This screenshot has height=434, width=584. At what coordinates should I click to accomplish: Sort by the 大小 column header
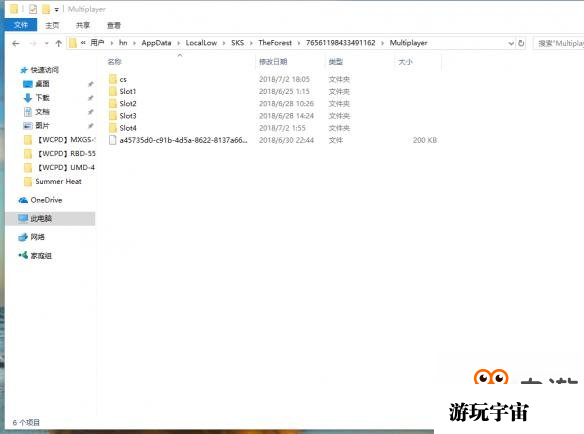[405, 62]
